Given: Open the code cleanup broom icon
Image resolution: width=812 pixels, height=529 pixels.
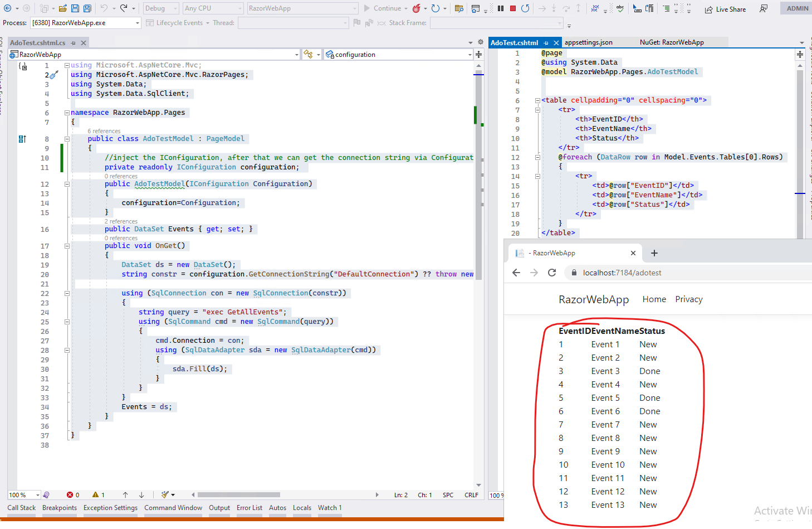Looking at the screenshot, I should pyautogui.click(x=165, y=495).
